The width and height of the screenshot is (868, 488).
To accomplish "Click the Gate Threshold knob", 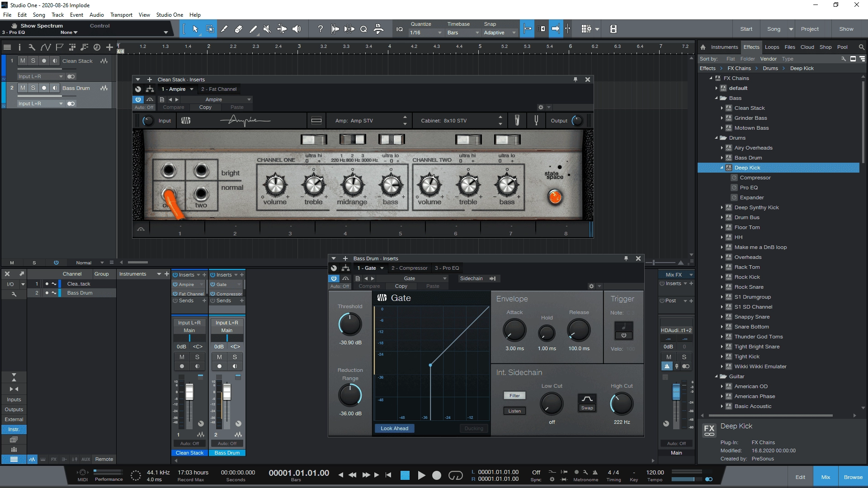I will coord(350,324).
